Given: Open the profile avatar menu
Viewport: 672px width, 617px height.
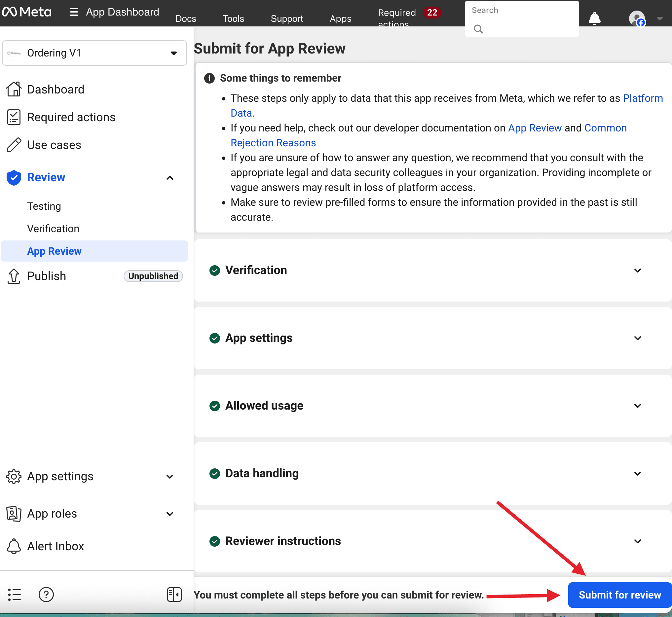Looking at the screenshot, I should [637, 18].
